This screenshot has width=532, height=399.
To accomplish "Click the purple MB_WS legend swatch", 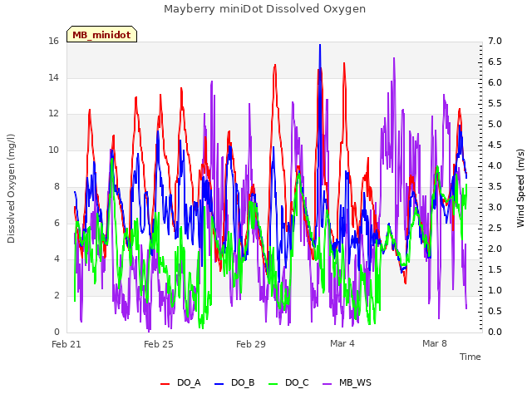I will click(327, 384).
